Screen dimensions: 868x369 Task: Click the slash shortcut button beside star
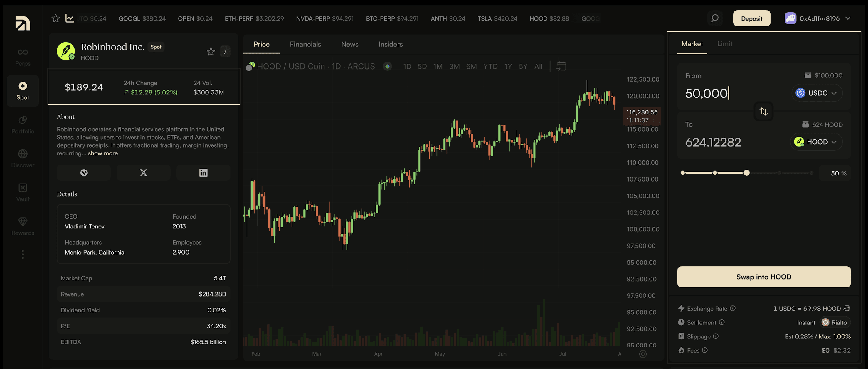click(x=225, y=52)
